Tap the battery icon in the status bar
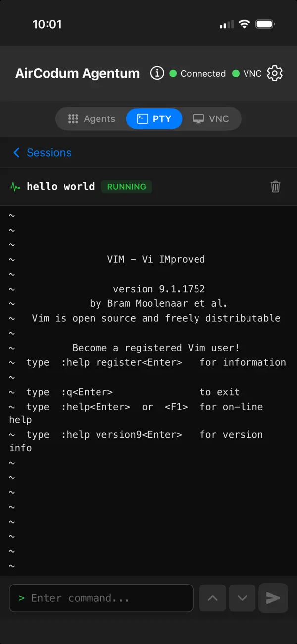The image size is (297, 644). (265, 24)
